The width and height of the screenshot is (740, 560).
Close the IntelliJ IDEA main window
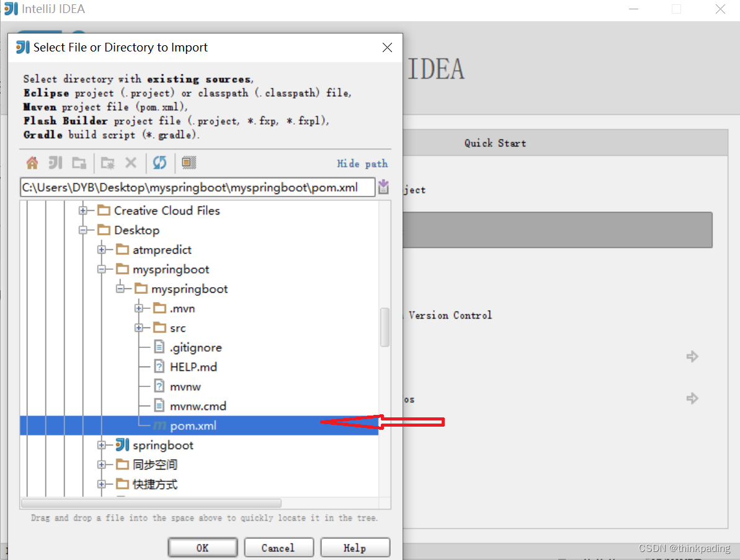(720, 9)
